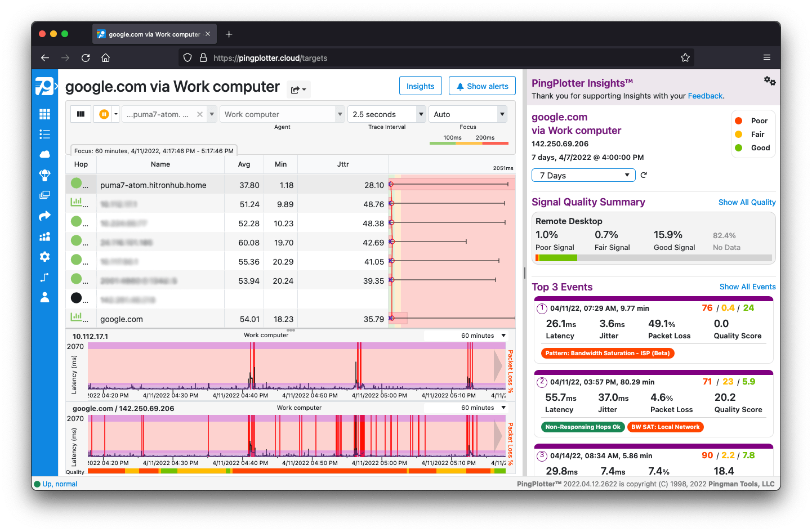Open the share arrow icon in the sidebar

coord(45,216)
